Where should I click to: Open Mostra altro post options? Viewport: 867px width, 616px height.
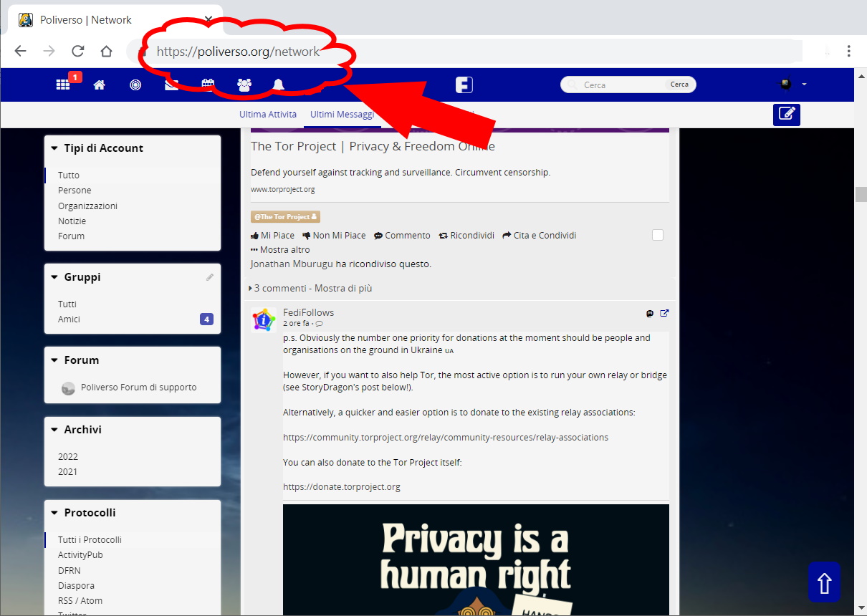point(280,249)
